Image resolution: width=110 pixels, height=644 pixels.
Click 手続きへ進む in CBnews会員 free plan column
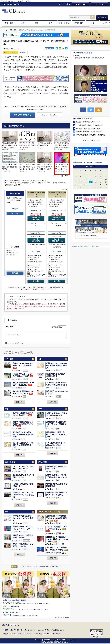15,213
